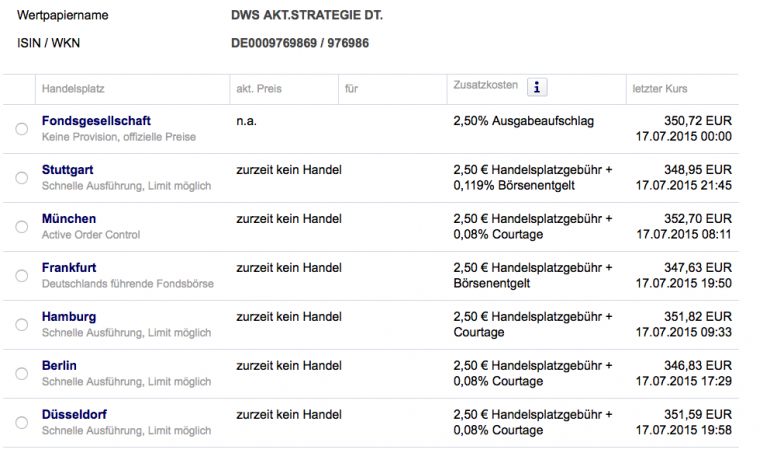Select the Frankfurt radio button
This screenshot has height=453, width=770.
[22, 276]
